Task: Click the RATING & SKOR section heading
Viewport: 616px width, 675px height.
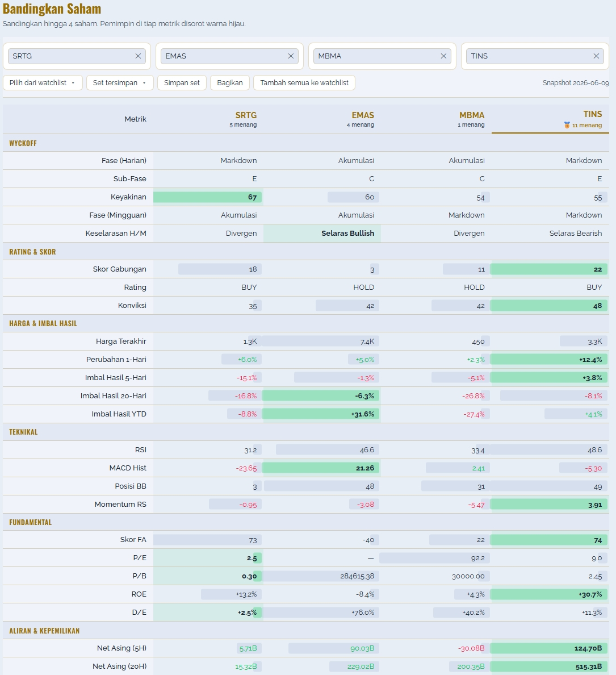Action: 33,252
